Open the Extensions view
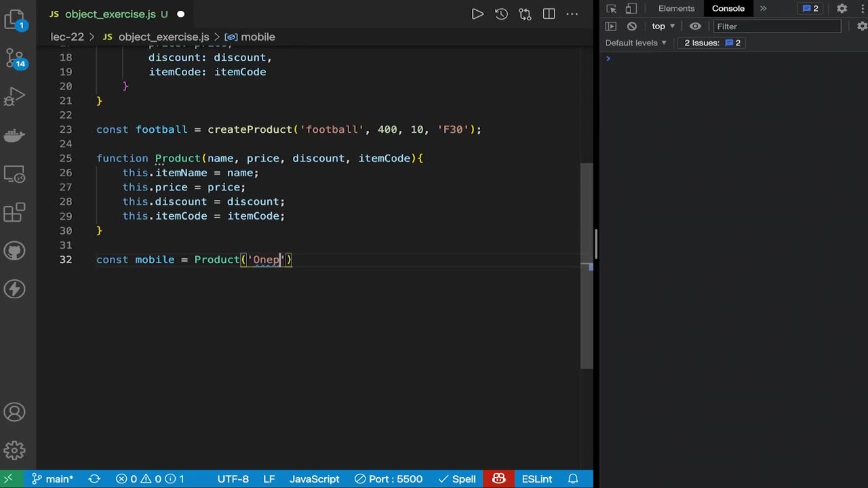The image size is (868, 488). 14,213
